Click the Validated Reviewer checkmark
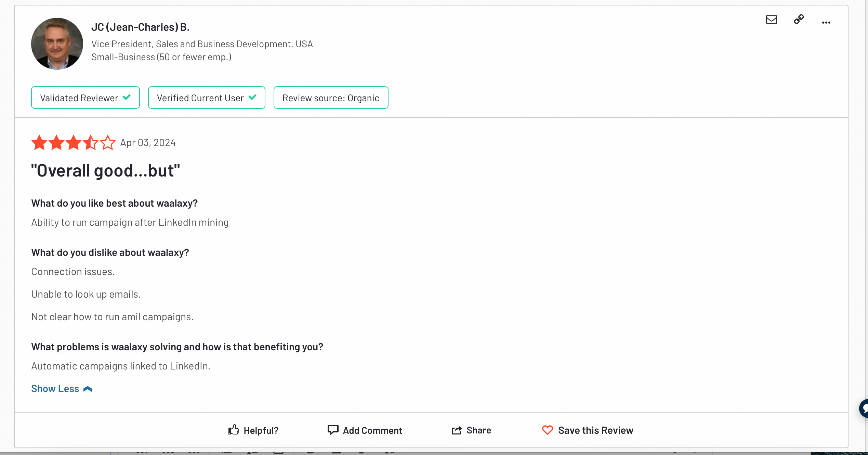This screenshot has height=455, width=868. click(x=127, y=97)
